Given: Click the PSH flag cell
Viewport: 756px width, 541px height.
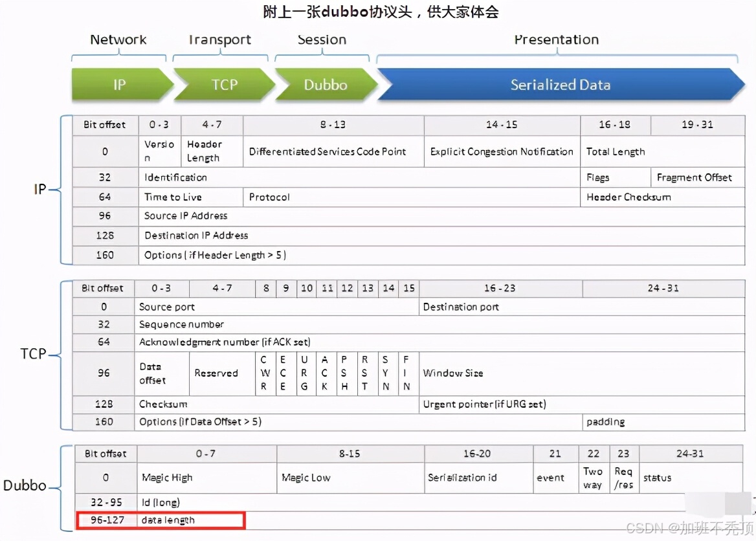Looking at the screenshot, I should (x=347, y=373).
